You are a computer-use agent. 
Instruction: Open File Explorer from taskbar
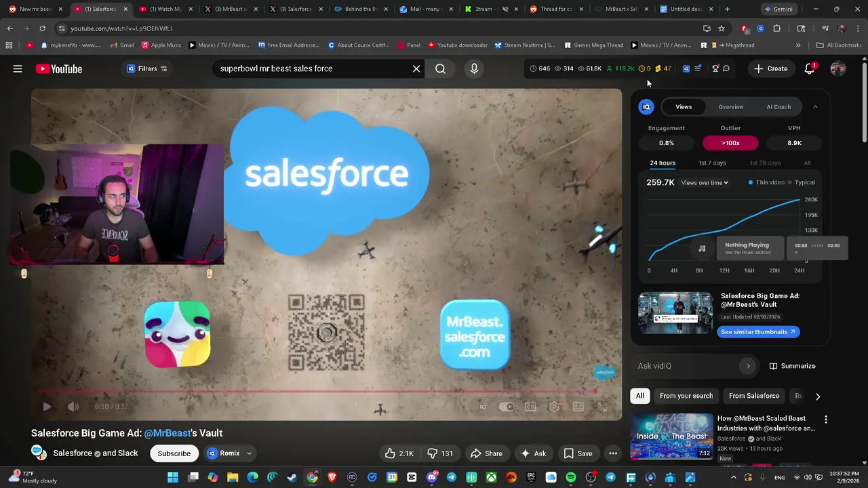pyautogui.click(x=233, y=477)
